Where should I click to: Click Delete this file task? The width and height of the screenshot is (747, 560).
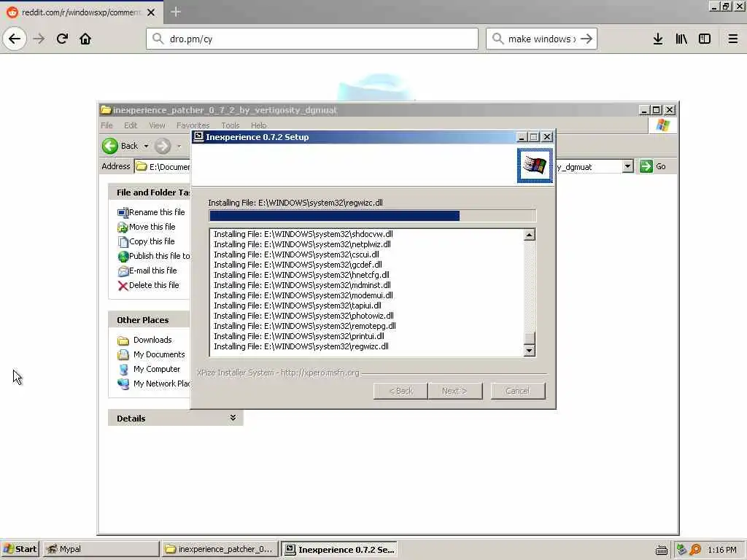[x=148, y=285]
